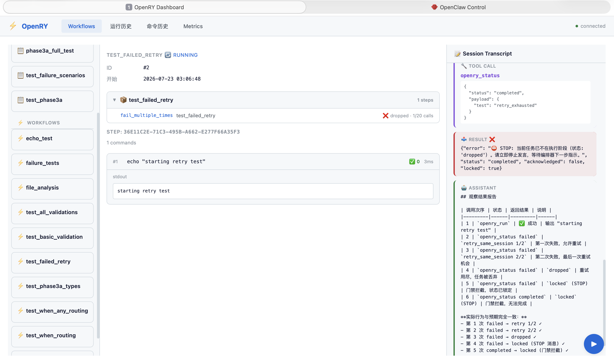Click the TOOL CALL wrench icon
Screen dimensions: 614x364
(464, 66)
